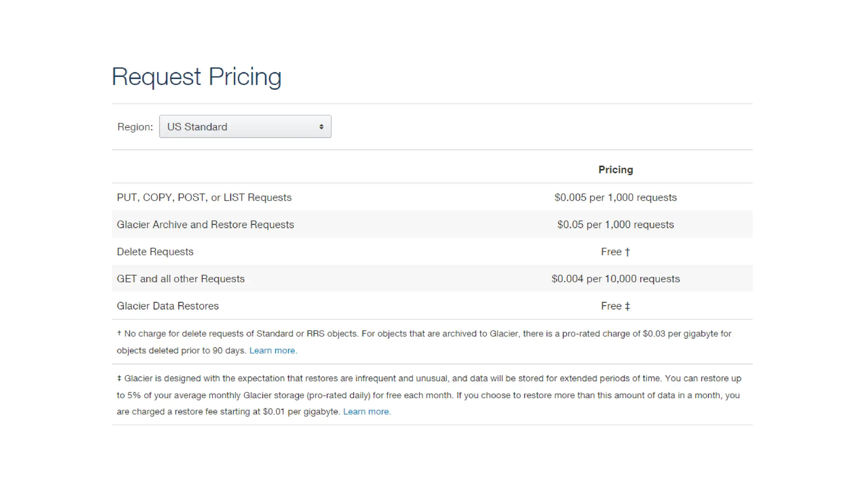Open the US Standard region dropdown
This screenshot has height=488, width=868.
tap(245, 127)
